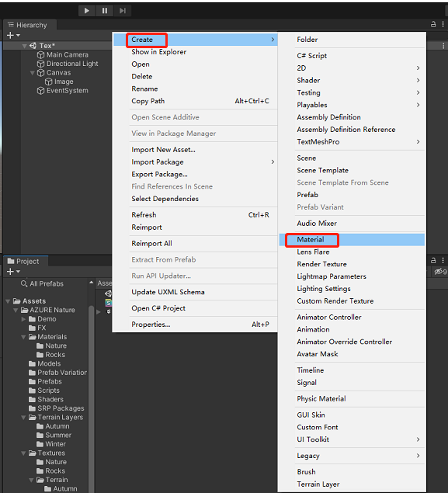The width and height of the screenshot is (448, 493).
Task: Choose Export Package menu entry
Action: 195,174
